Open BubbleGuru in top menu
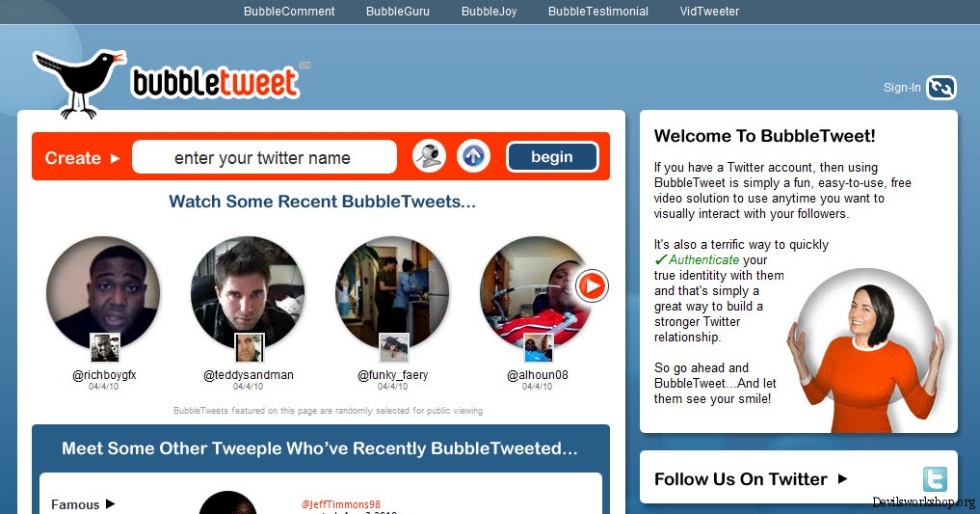The image size is (980, 514). [398, 12]
